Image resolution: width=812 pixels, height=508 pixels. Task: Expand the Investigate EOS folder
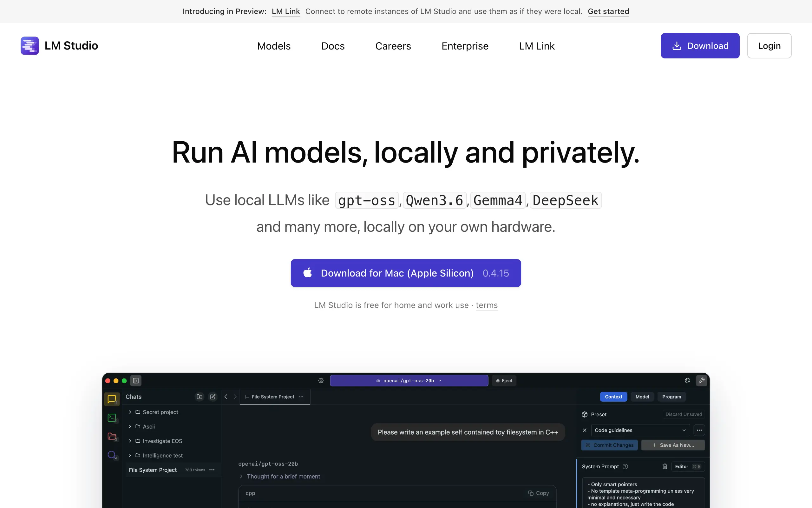(x=130, y=441)
